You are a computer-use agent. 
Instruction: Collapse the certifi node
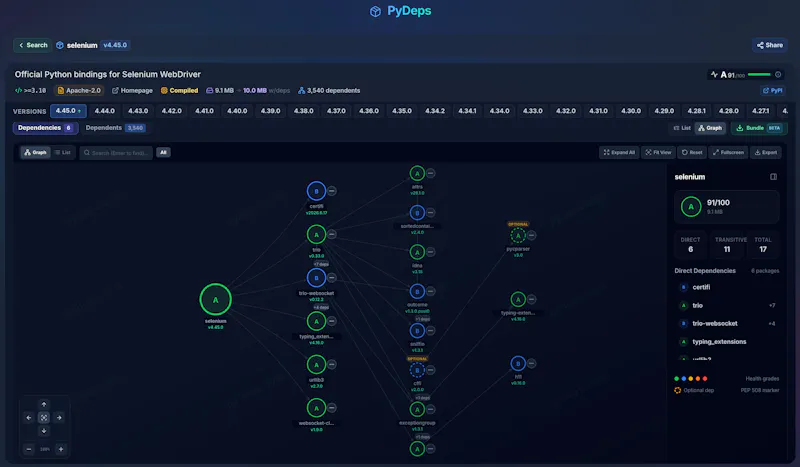pos(332,191)
